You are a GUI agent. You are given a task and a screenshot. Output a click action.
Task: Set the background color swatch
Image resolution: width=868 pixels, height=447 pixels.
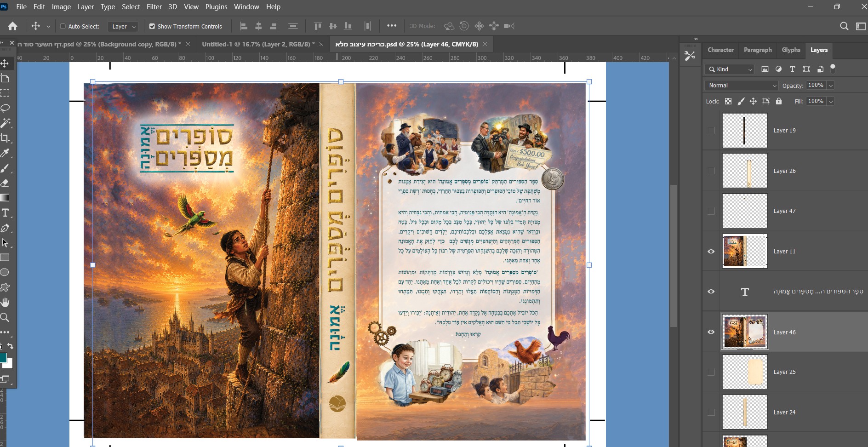pyautogui.click(x=9, y=364)
